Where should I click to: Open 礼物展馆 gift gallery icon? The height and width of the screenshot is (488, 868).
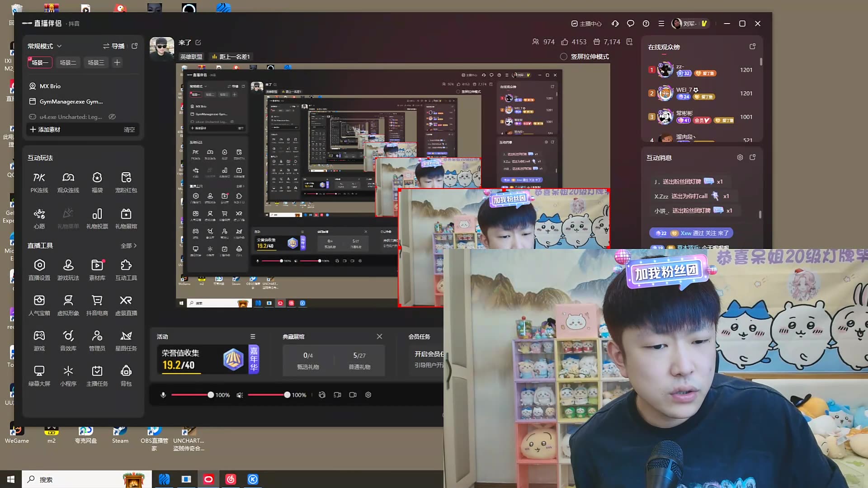point(126,218)
